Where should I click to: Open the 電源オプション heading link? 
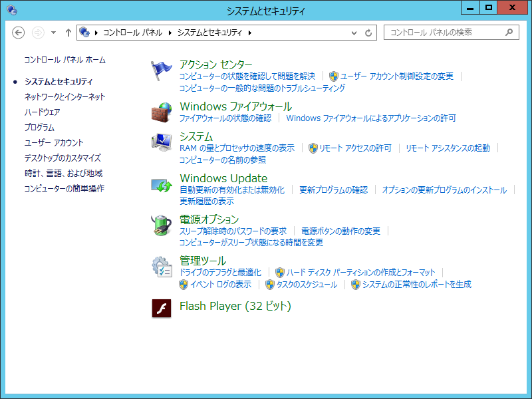(x=209, y=219)
